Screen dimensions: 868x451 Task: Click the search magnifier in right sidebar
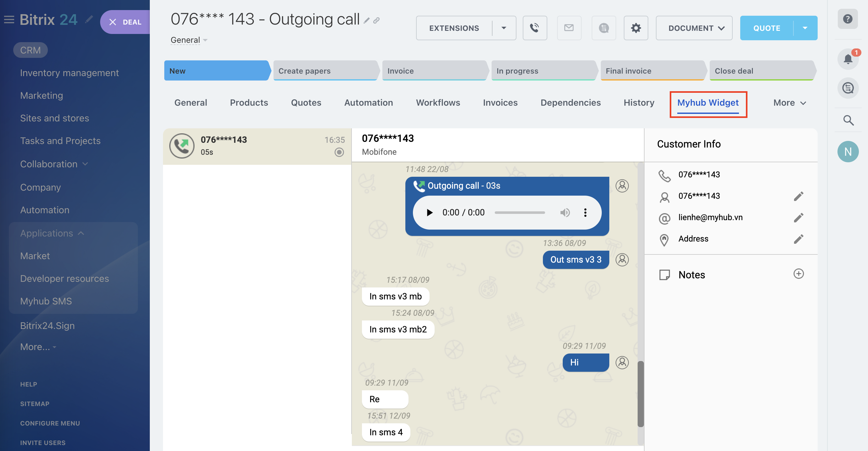(848, 120)
